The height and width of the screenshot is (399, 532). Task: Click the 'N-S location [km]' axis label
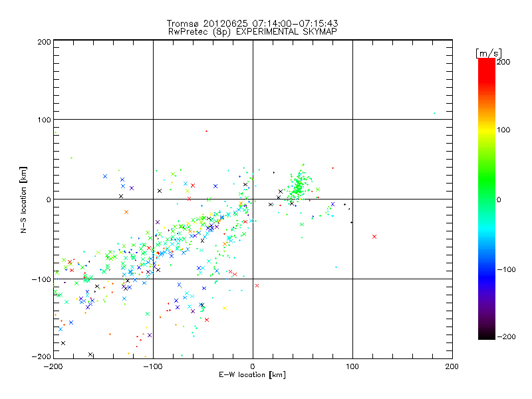pos(23,200)
